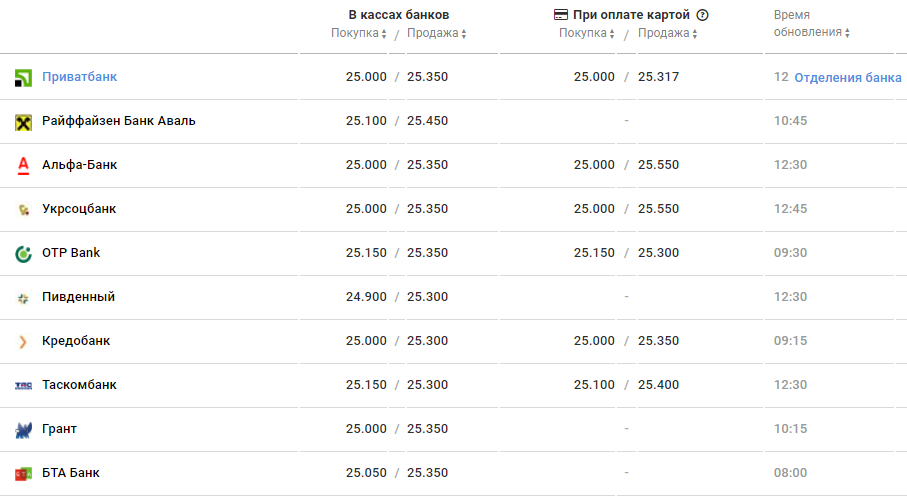Viewport: 907px width, 496px height.
Task: Click the Taskombank logo icon
Action: 24,385
